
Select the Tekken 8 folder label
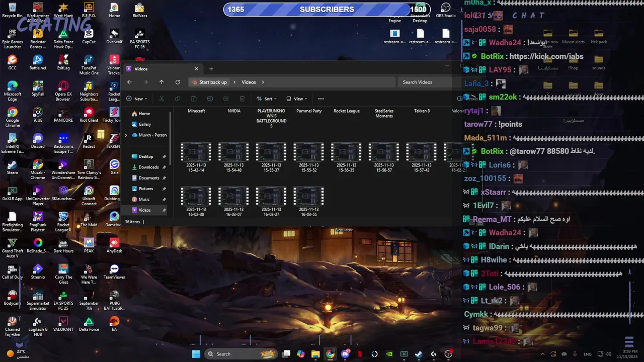422,111
